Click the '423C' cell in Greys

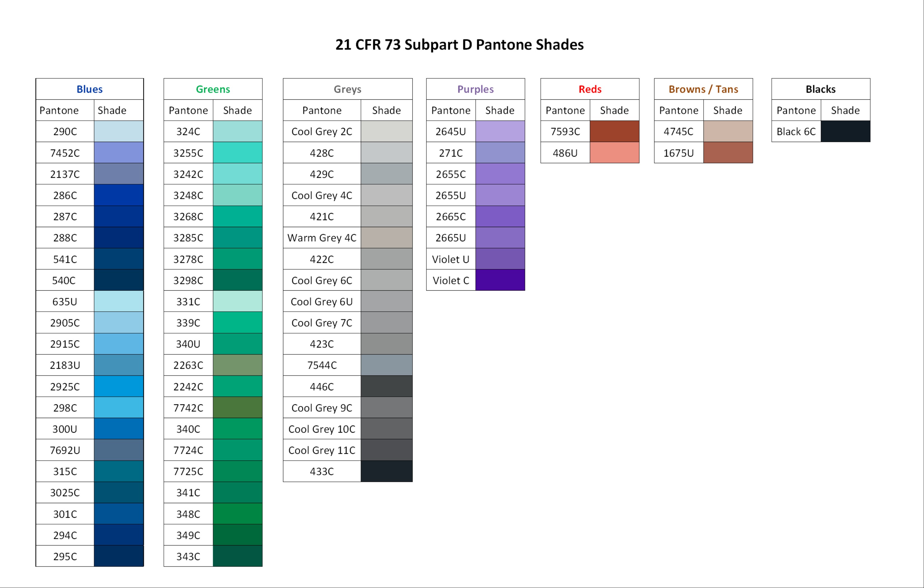click(x=322, y=344)
